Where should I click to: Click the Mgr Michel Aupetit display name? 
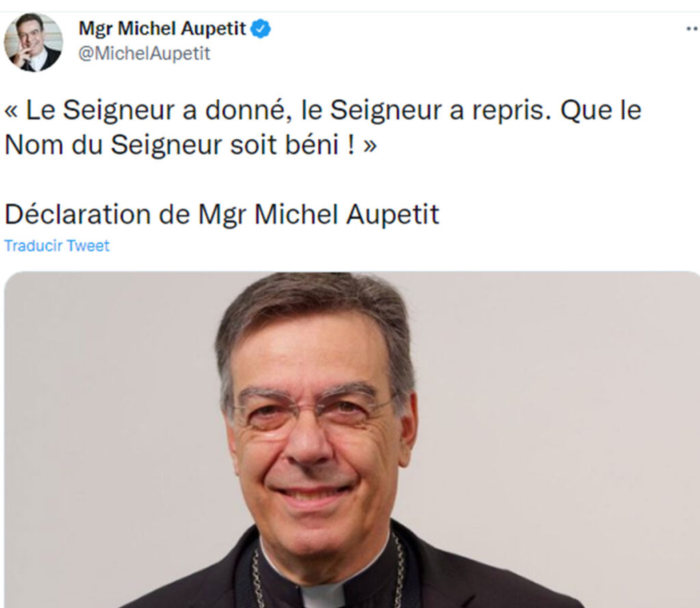coord(162,29)
